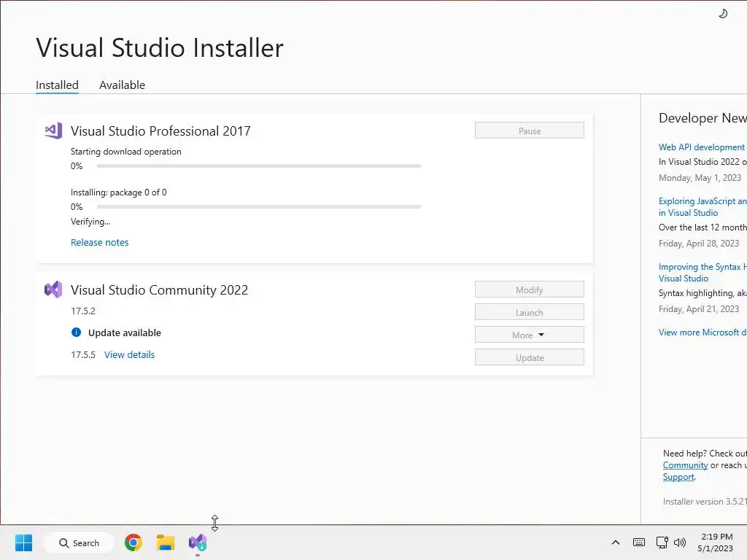Open Windows Start menu
Viewport: 747px width, 560px height.
[x=24, y=542]
